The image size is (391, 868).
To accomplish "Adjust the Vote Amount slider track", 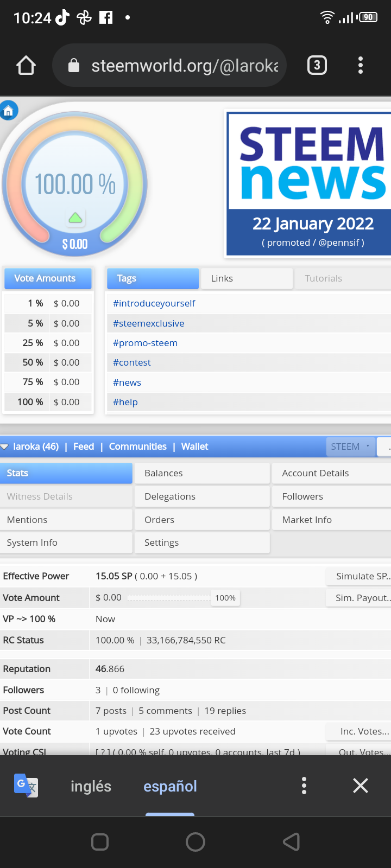I will pos(169,598).
